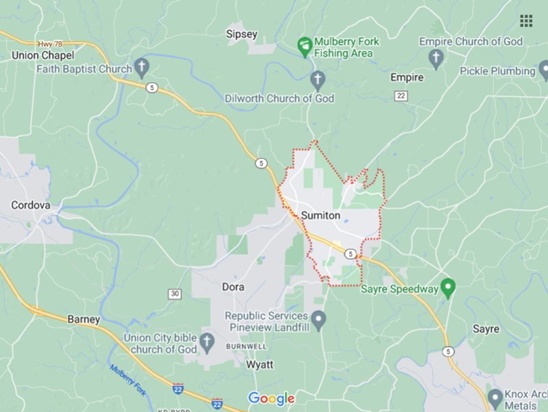
Task: Click the Route 22 shield near Empire
Action: click(401, 95)
